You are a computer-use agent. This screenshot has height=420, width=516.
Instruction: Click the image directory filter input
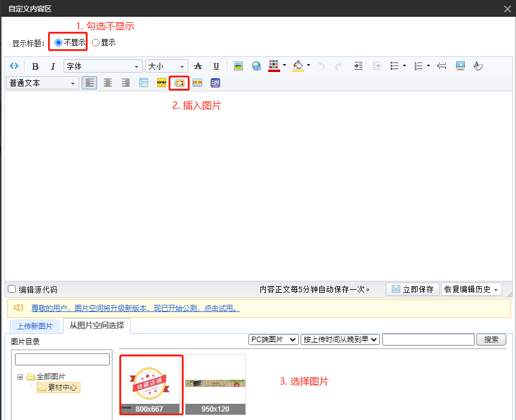(62, 359)
